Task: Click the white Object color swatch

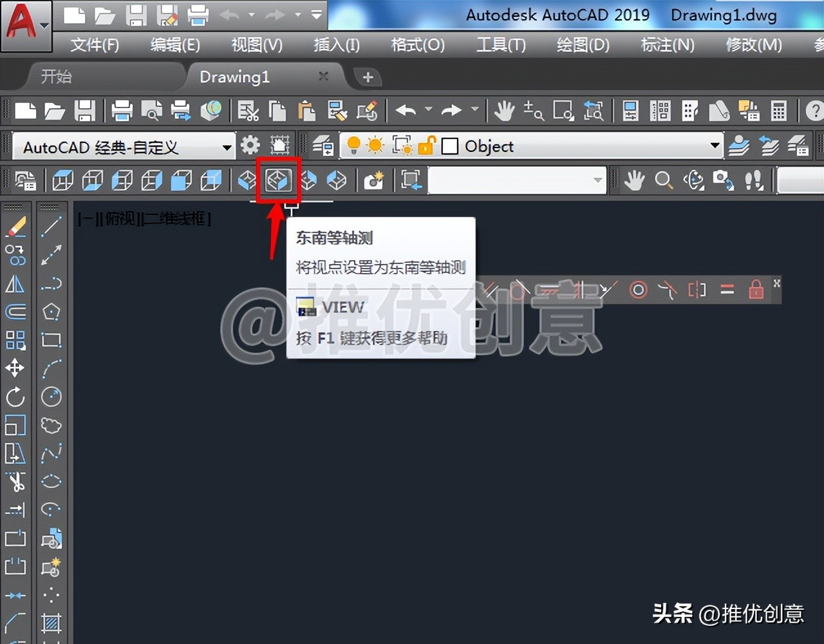Action: tap(451, 146)
